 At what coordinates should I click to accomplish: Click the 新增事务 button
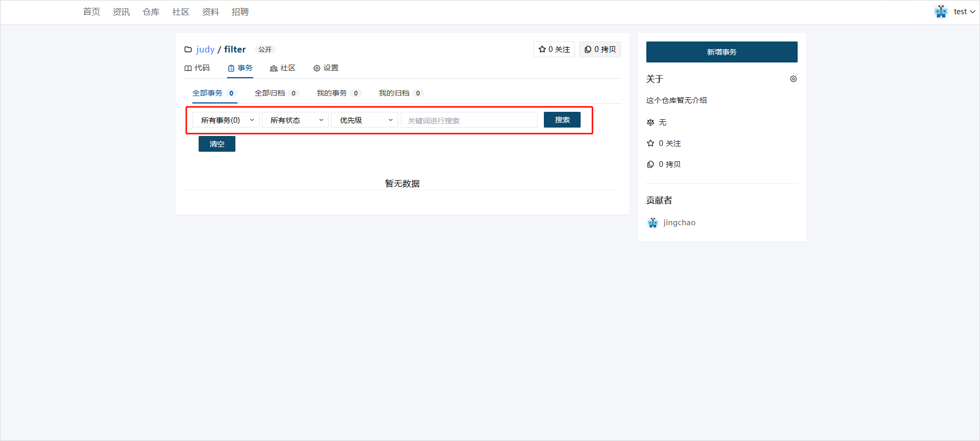tap(721, 52)
